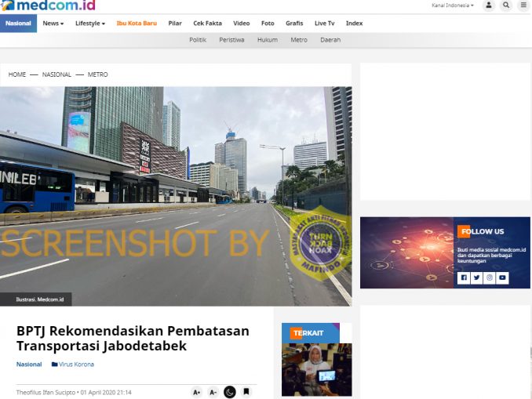Go to Politik subcategory
This screenshot has width=532, height=399.
[198, 40]
